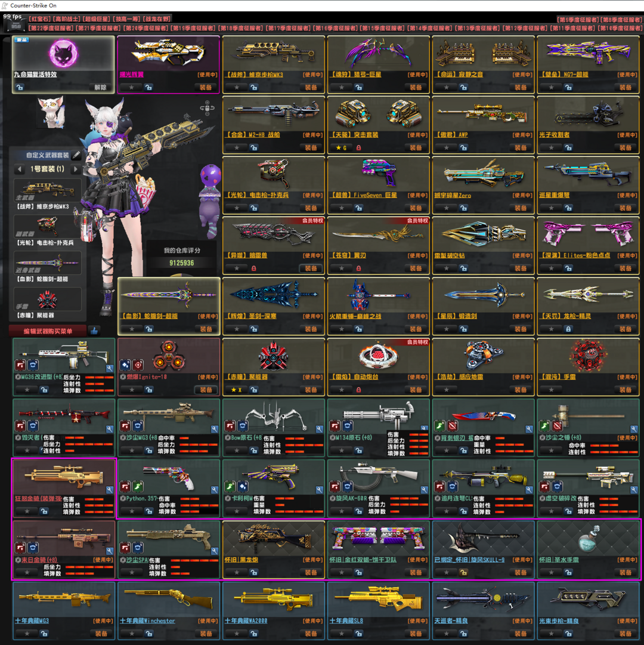Open the wrench icon on the 沙尘MG3 card
This screenshot has width=644, height=645.
pyautogui.click(x=215, y=429)
